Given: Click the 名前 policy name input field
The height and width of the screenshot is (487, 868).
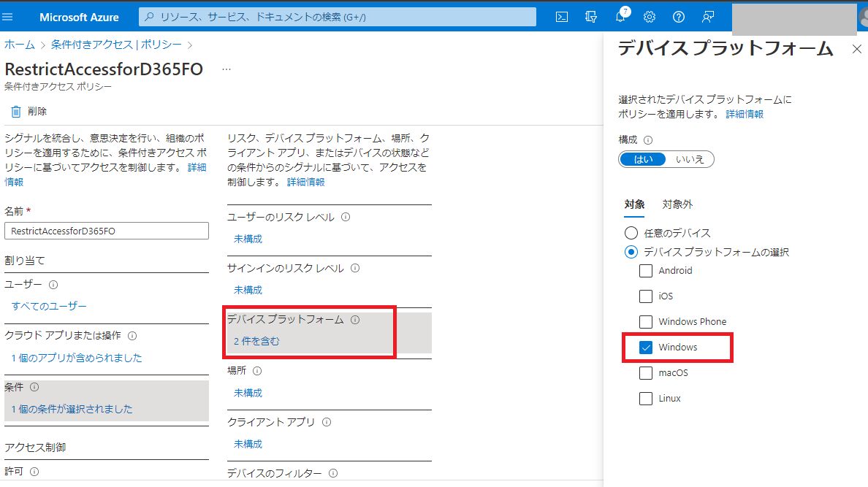Looking at the screenshot, I should tap(106, 231).
